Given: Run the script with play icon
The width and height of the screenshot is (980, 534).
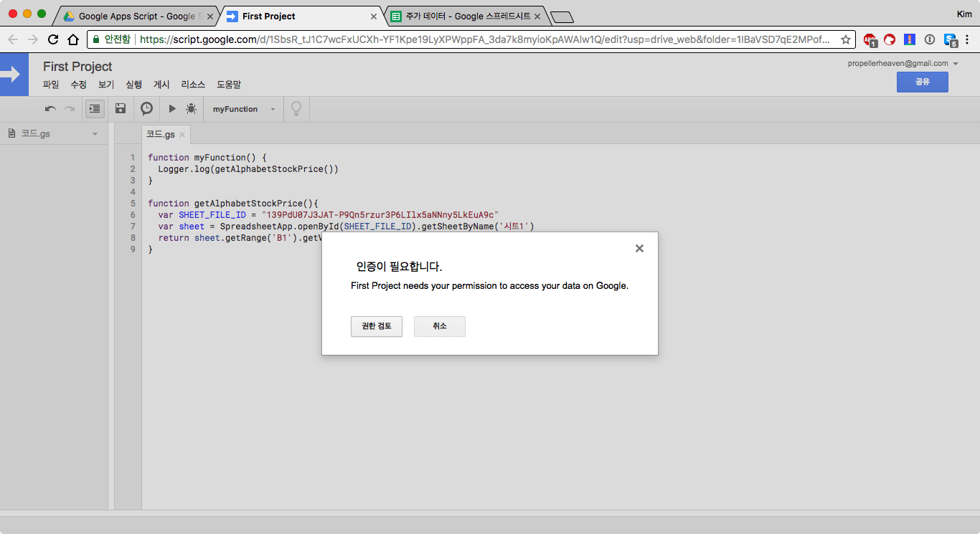Looking at the screenshot, I should [172, 109].
